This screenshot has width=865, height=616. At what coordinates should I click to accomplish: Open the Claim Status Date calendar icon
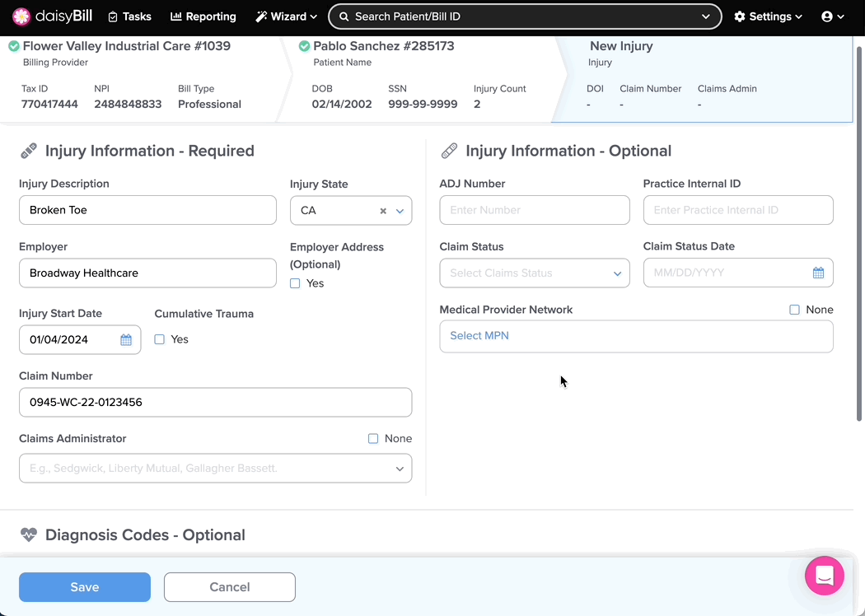pos(818,273)
